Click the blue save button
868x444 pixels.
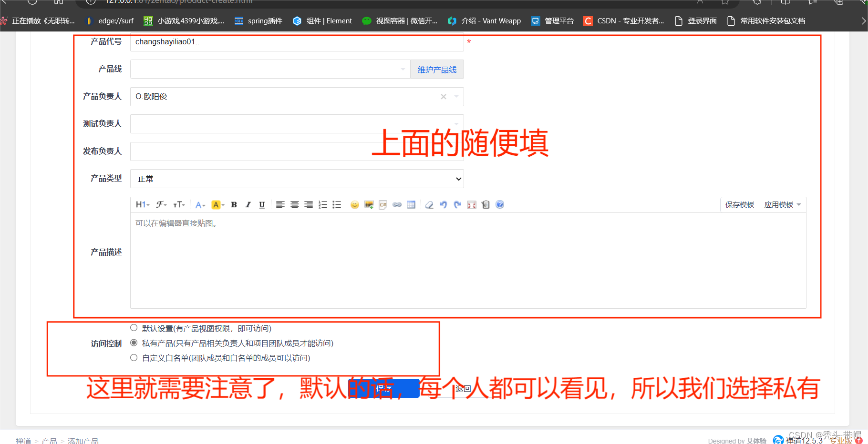(383, 388)
